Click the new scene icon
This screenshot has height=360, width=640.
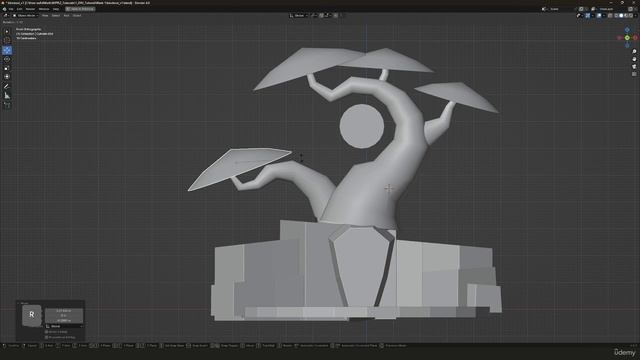click(x=581, y=9)
